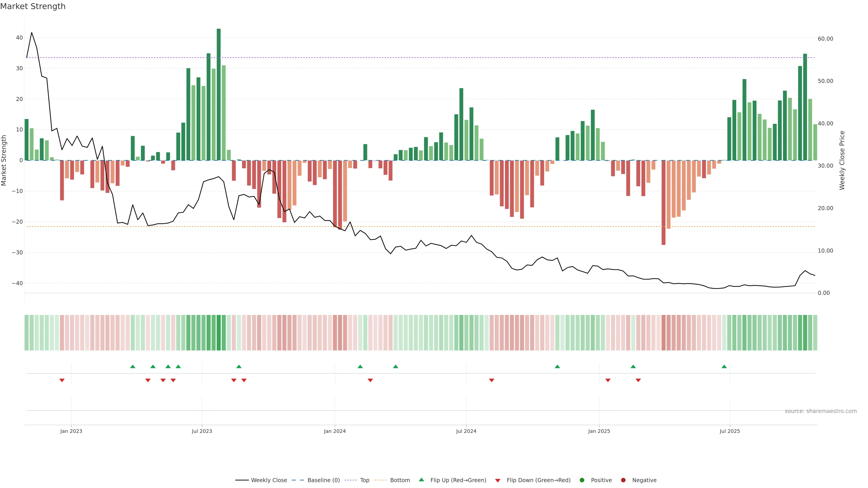This screenshot has width=868, height=488.
Task: Click the source: sharemaestro.com text
Action: pyautogui.click(x=821, y=411)
